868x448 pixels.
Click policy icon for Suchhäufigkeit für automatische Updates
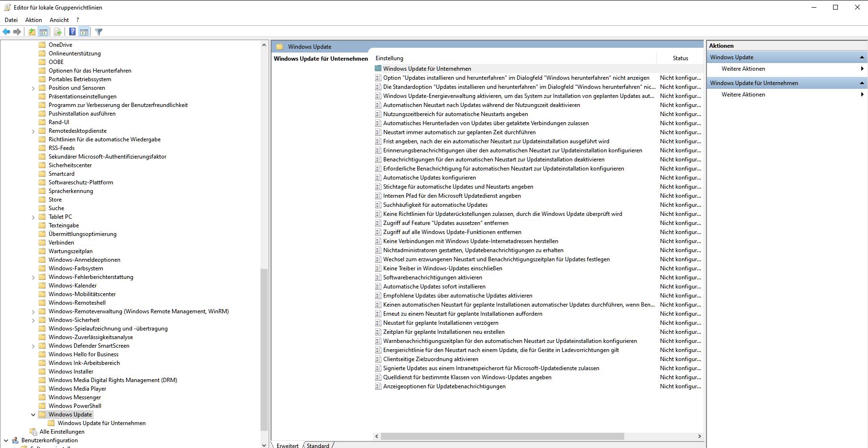[378, 205]
